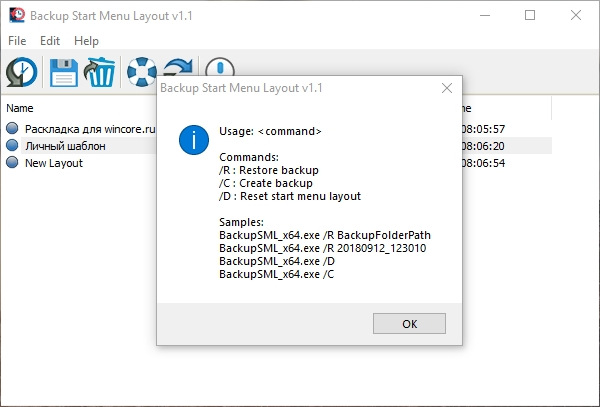Image resolution: width=600 pixels, height=407 pixels.
Task: Click the blue info icon in dialog
Action: 194,140
